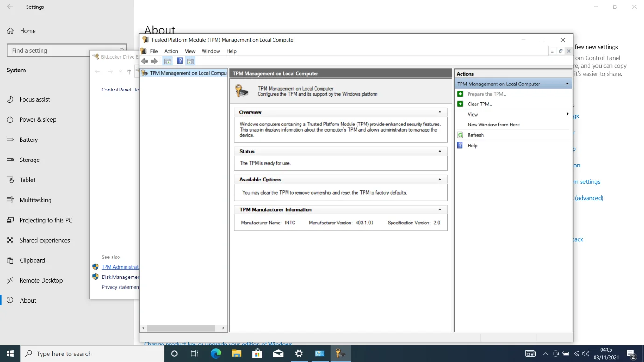Go back using the TPM toolbar Back arrow
This screenshot has width=644, height=362.
145,61
